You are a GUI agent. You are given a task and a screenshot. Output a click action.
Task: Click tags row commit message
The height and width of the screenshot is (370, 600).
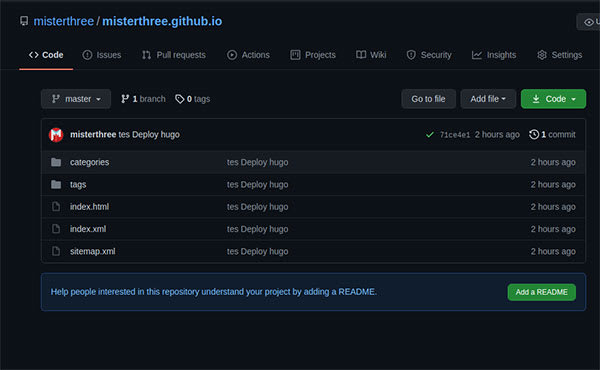258,184
